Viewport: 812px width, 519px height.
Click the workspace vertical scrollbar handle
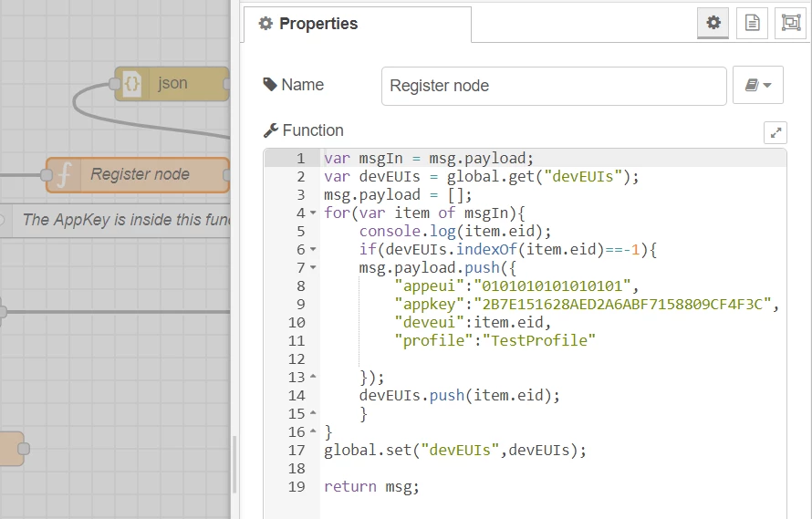point(234,464)
